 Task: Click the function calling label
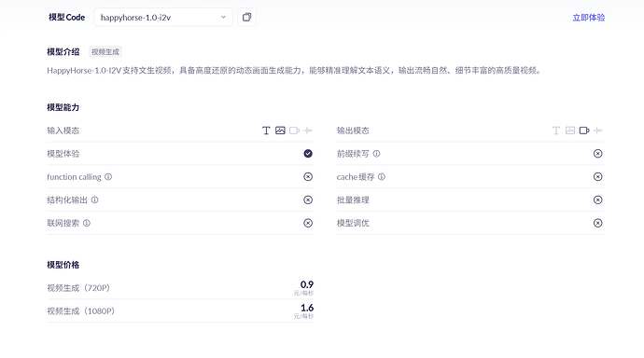(74, 177)
